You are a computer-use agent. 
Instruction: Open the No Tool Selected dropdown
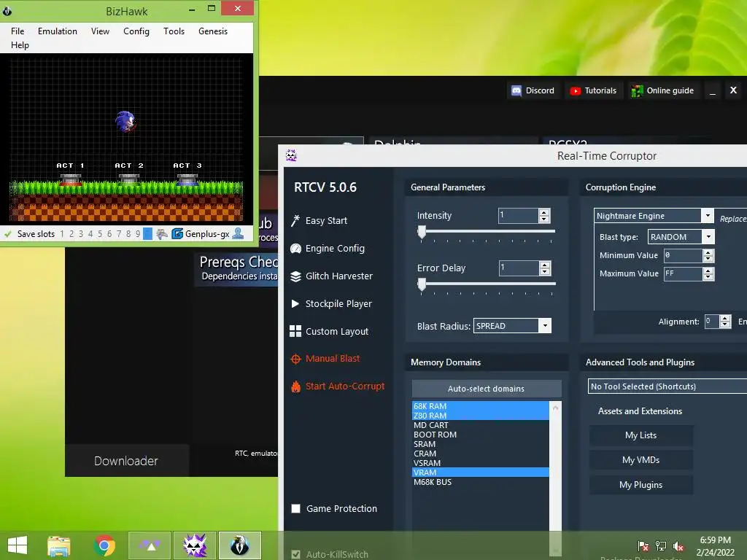(x=667, y=386)
